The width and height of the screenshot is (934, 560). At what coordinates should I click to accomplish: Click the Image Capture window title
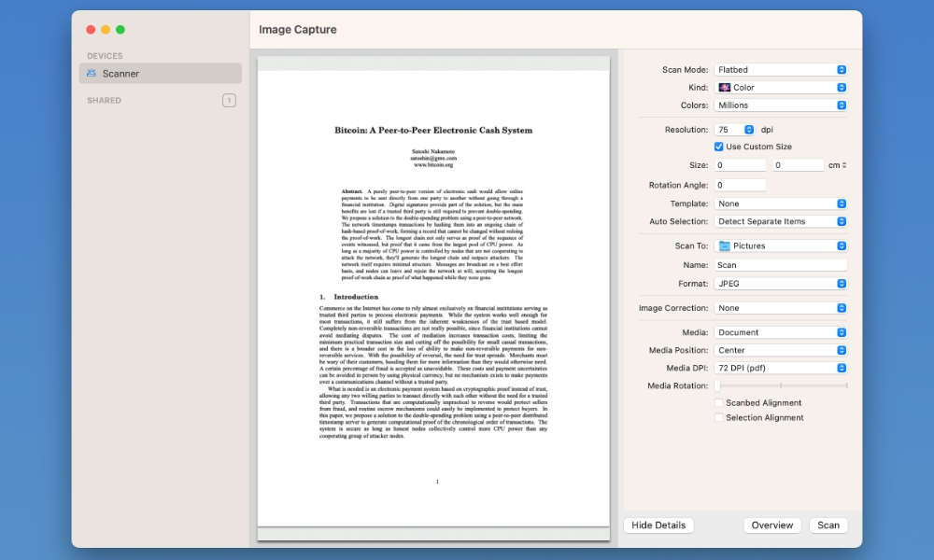(297, 30)
